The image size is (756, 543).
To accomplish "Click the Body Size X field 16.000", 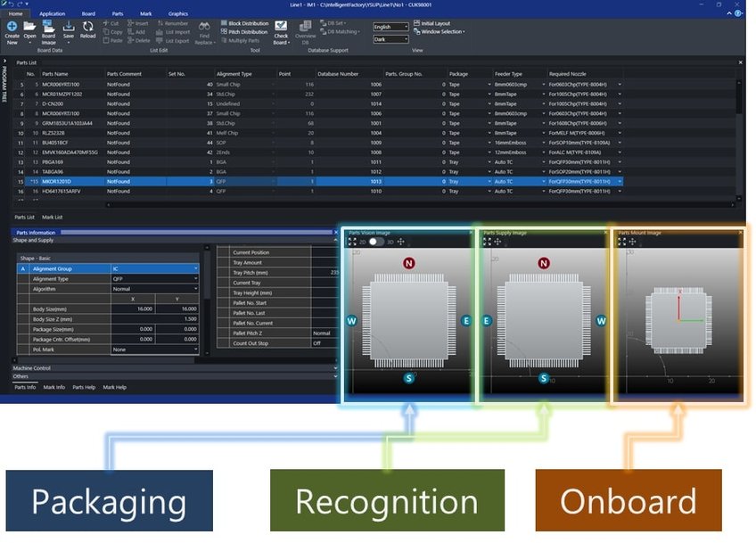I will (x=133, y=309).
